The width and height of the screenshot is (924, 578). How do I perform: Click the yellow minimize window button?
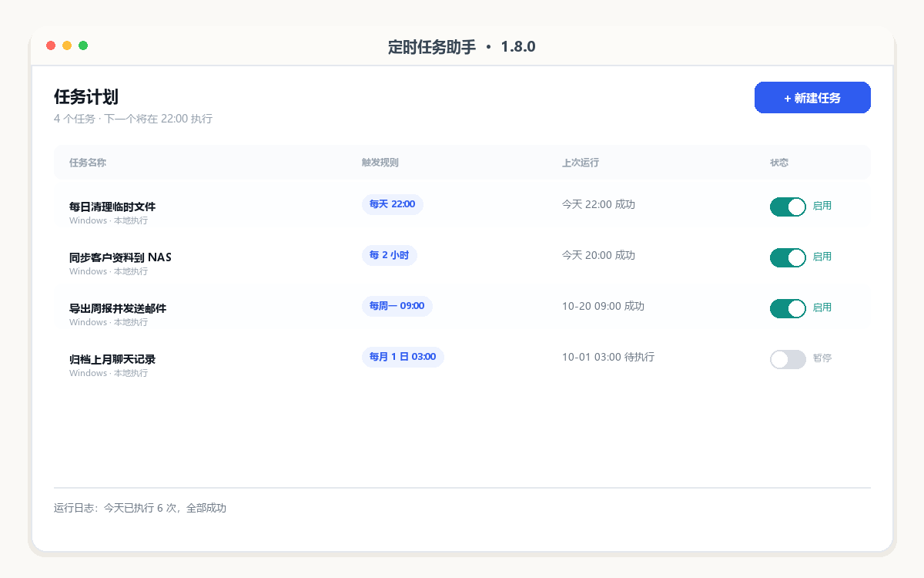coord(67,45)
